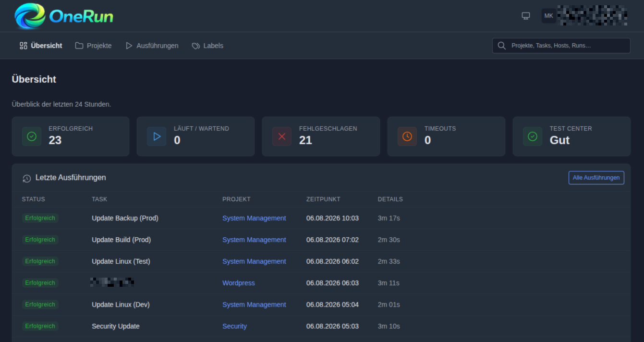Click the PROJEKT column header
The width and height of the screenshot is (644, 342).
236,199
